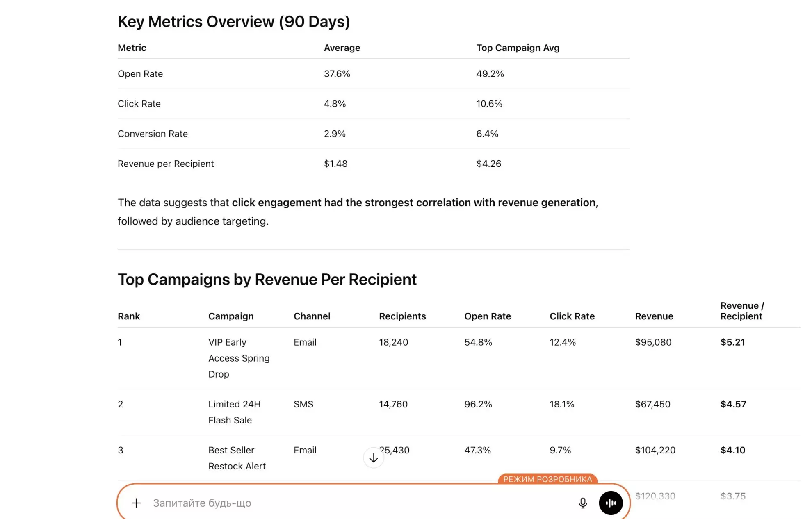Viewport: 812px width, 519px height.
Task: Activate the microphone dictation icon
Action: 582,503
